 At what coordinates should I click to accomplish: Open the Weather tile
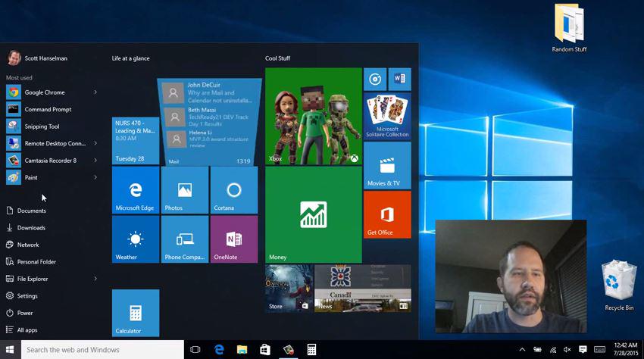136,239
